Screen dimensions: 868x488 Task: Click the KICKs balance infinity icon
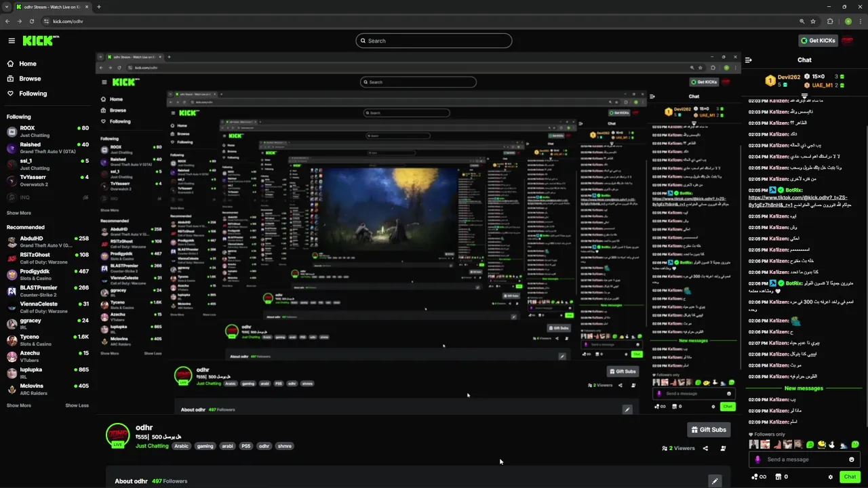pyautogui.click(x=759, y=476)
